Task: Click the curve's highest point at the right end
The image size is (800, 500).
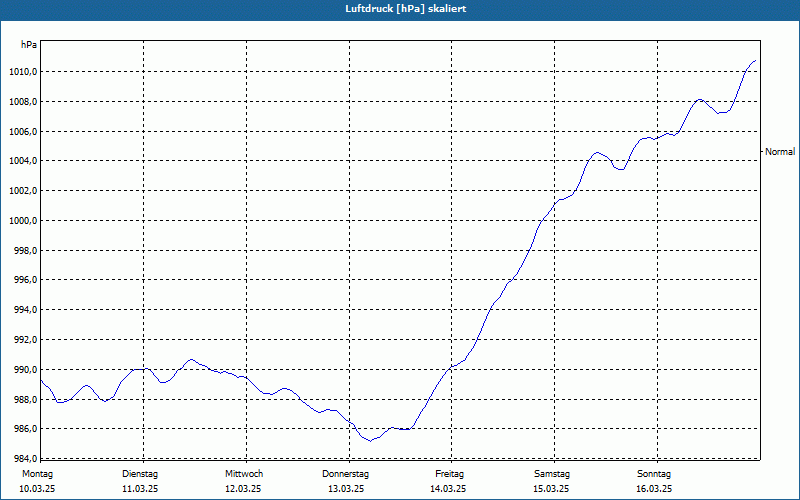Action: (x=755, y=61)
